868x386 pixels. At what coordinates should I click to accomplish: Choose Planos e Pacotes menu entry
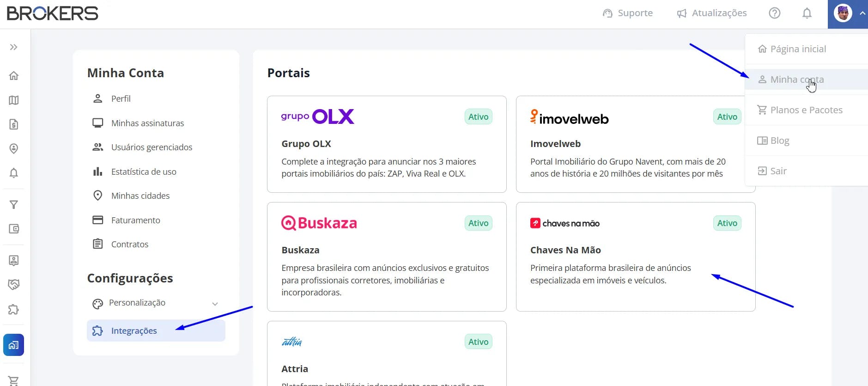tap(806, 110)
